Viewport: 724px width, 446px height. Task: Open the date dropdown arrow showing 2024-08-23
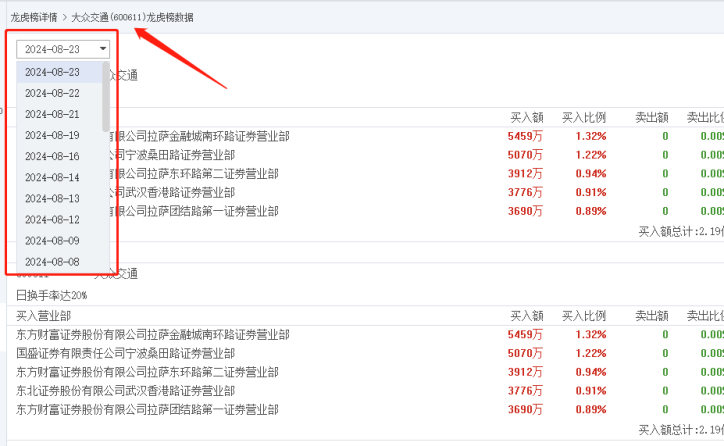click(103, 49)
